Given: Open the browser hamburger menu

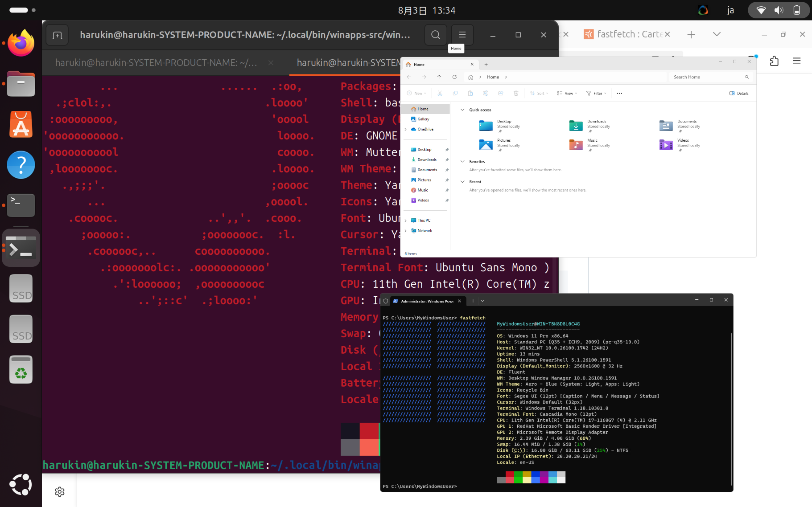Looking at the screenshot, I should [797, 61].
